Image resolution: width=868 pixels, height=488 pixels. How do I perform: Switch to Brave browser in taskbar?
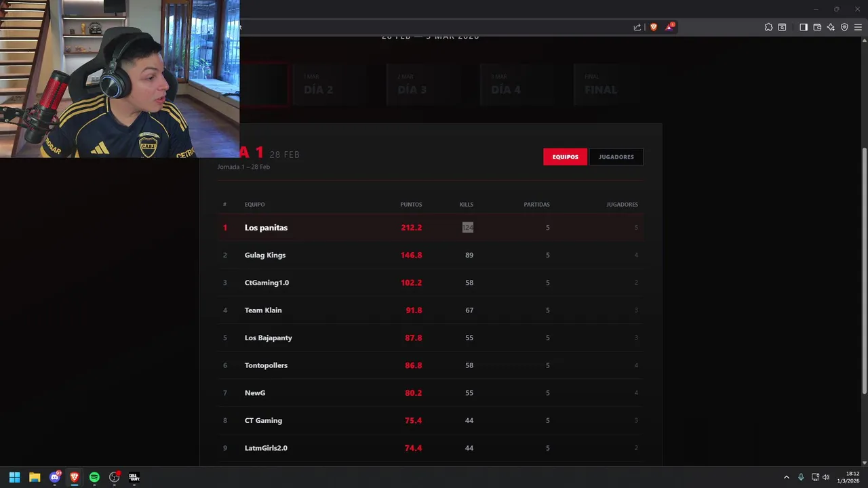point(75,477)
